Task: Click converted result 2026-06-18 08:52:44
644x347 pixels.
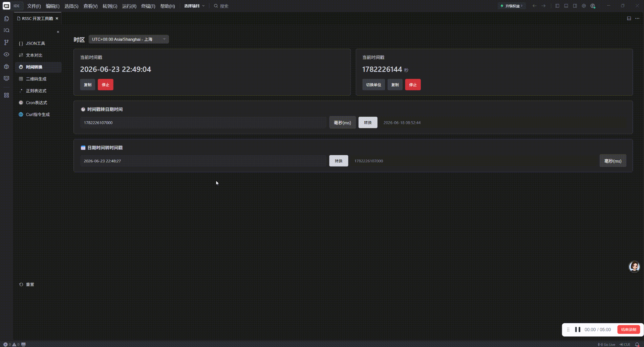Action: [402, 123]
